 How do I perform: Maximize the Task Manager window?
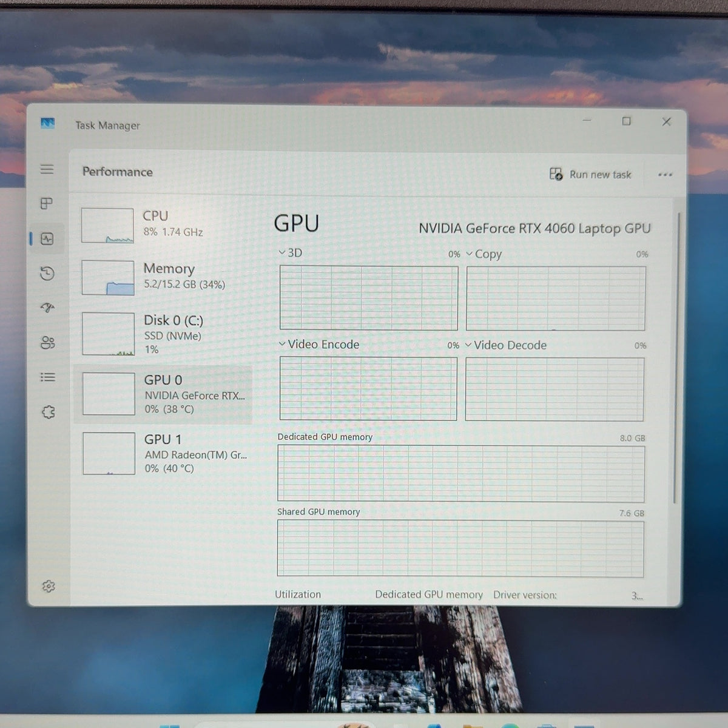click(627, 121)
